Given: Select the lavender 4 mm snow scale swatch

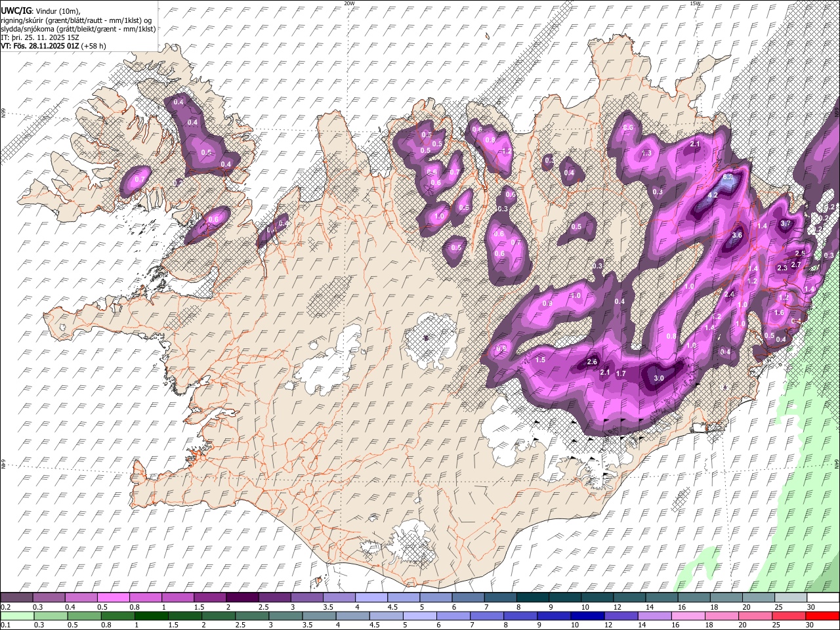Looking at the screenshot, I should pyautogui.click(x=371, y=597).
